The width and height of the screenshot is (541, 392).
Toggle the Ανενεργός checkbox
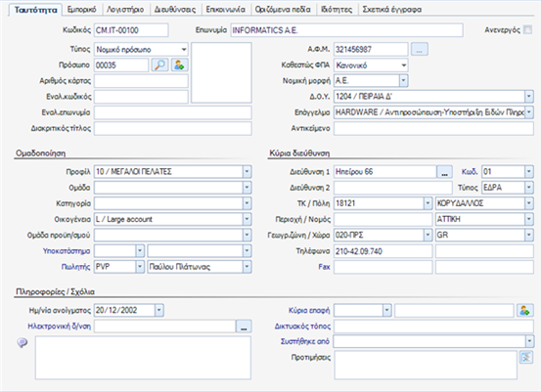(527, 29)
